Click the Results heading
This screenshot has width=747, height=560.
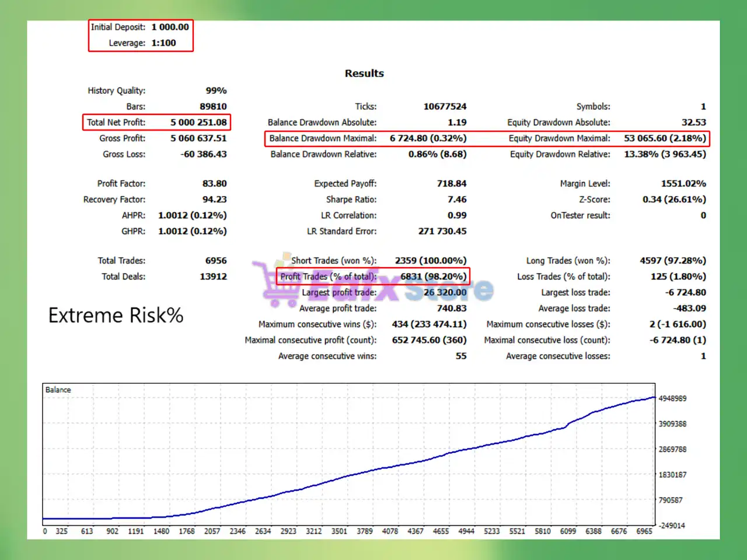[x=364, y=73]
